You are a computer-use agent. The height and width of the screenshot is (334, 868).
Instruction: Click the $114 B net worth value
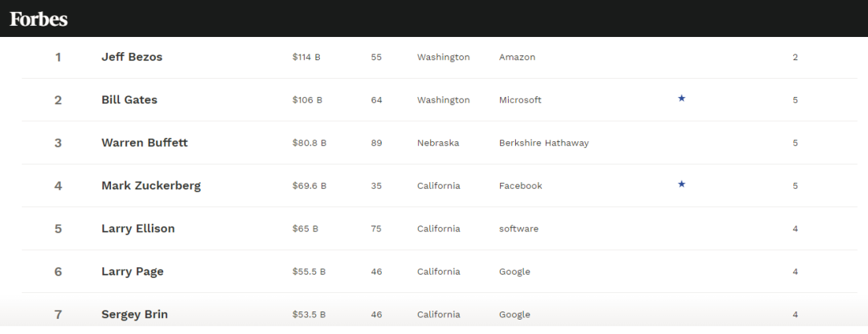306,57
